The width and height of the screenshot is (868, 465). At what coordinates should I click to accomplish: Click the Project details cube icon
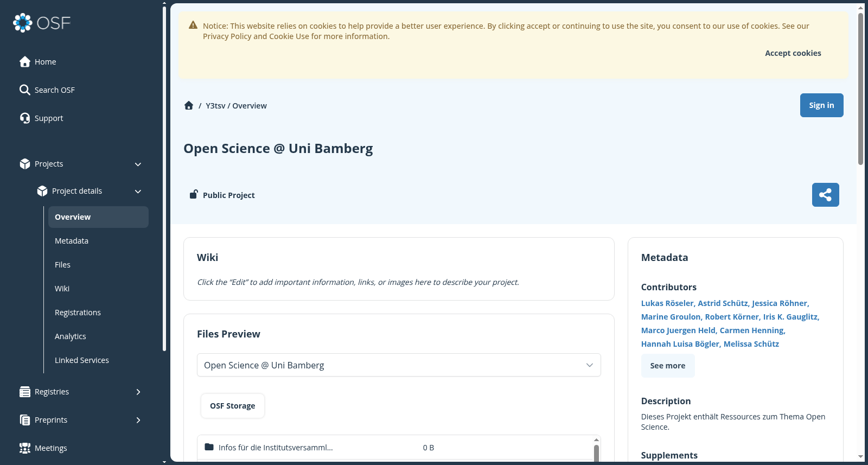[42, 191]
